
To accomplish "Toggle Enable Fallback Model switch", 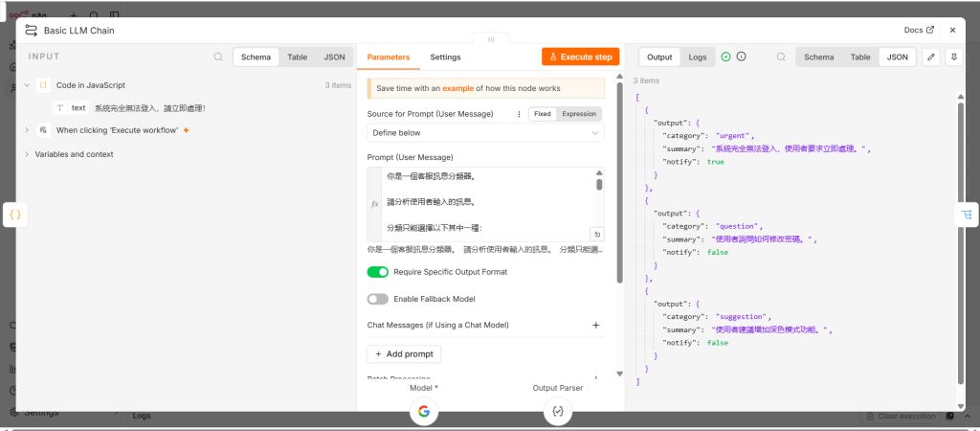I will pyautogui.click(x=377, y=299).
